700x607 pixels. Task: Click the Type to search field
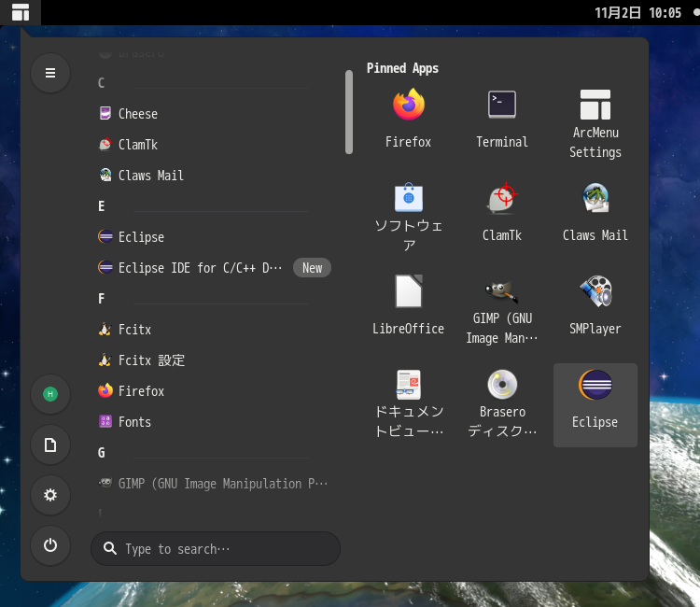(x=216, y=548)
